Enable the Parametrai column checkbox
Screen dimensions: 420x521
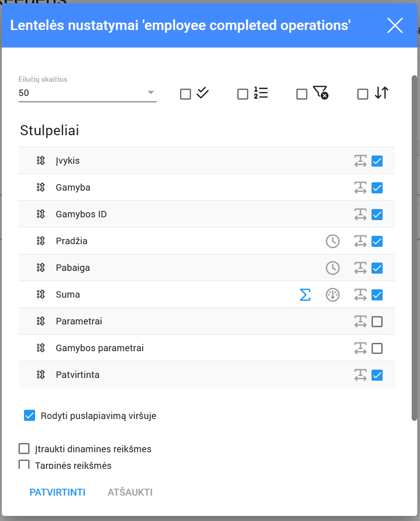[x=377, y=322]
